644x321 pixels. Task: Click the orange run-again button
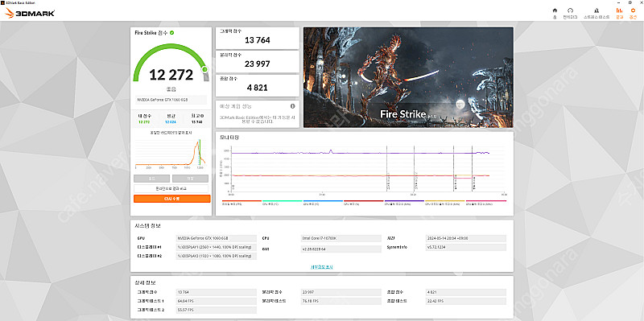click(171, 199)
